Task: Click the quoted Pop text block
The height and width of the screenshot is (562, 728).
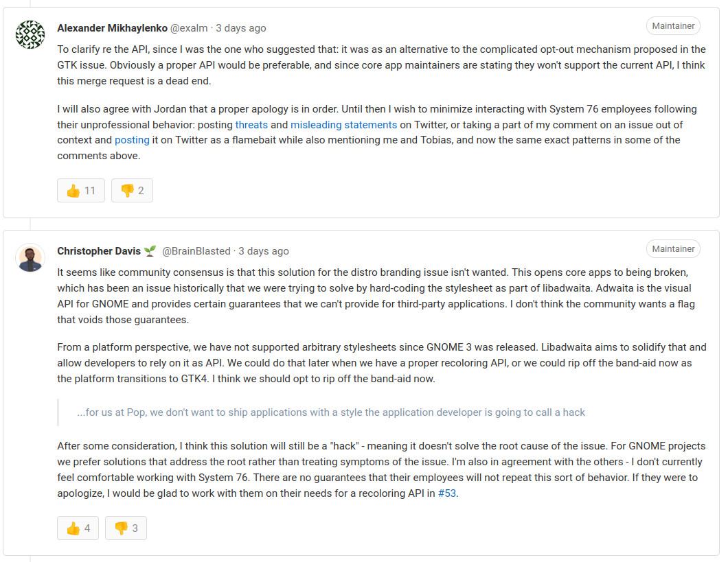Action: coord(331,412)
